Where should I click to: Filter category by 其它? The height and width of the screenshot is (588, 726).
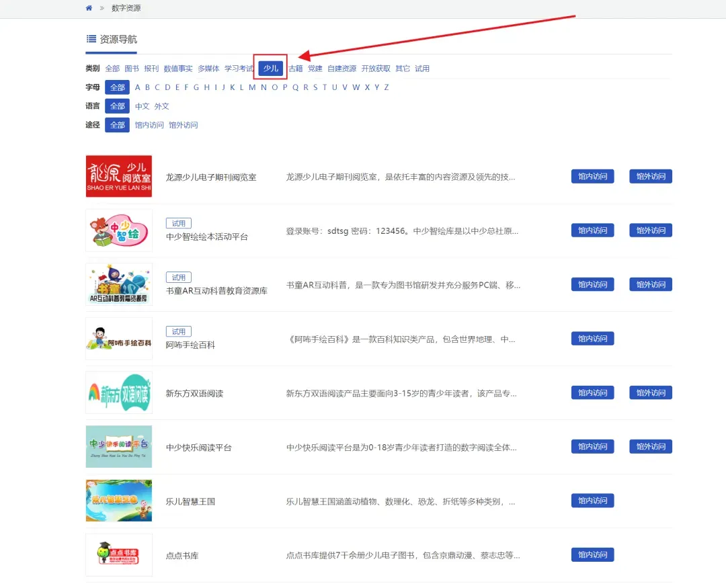[x=403, y=69]
